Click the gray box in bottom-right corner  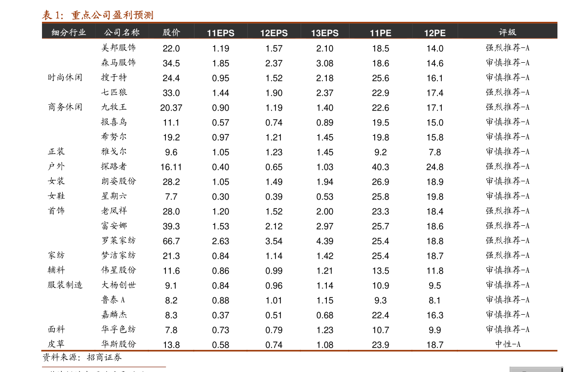[535, 369]
